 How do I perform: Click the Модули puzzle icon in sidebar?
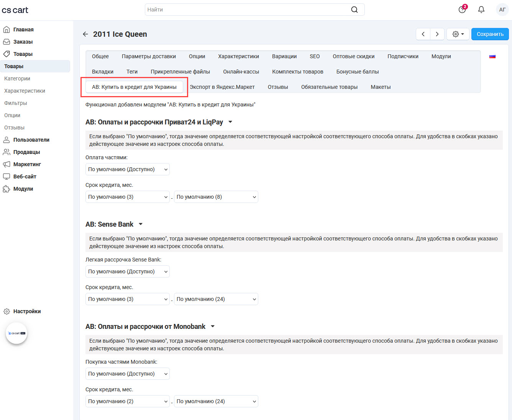click(x=7, y=189)
